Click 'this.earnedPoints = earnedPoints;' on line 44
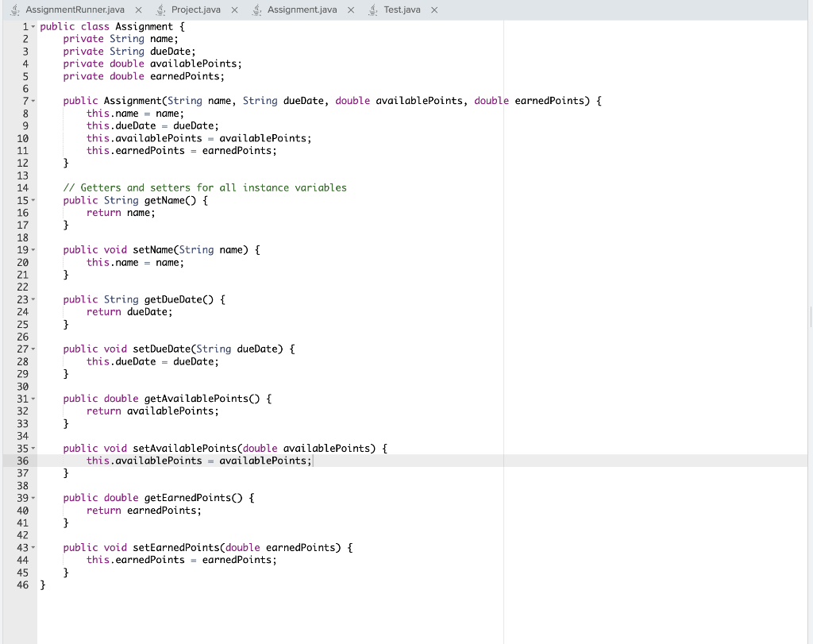The height and width of the screenshot is (644, 813). (x=182, y=560)
